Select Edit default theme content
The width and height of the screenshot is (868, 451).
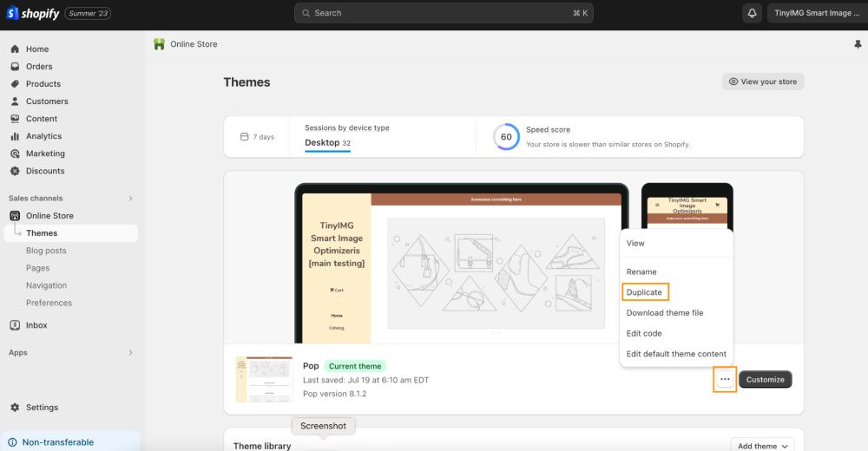click(x=676, y=354)
